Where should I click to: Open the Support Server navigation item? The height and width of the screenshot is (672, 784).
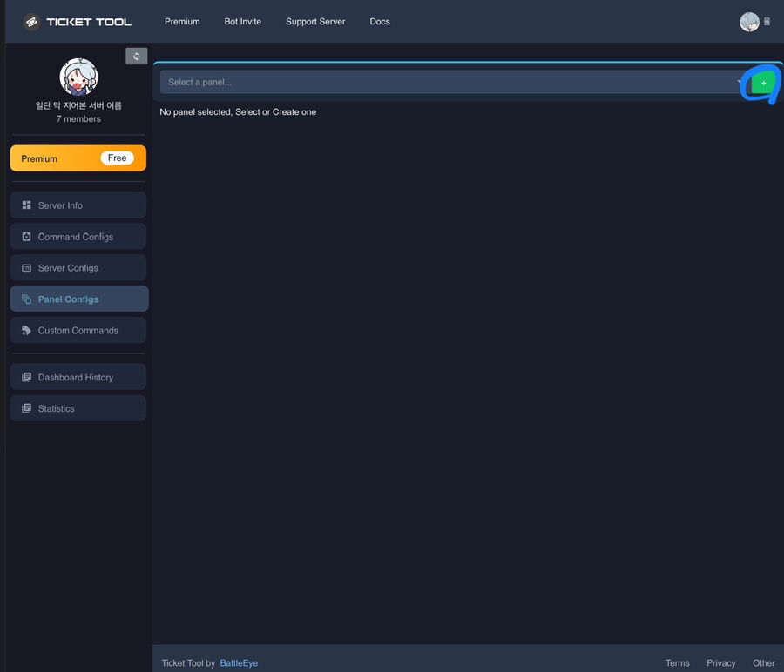[315, 22]
